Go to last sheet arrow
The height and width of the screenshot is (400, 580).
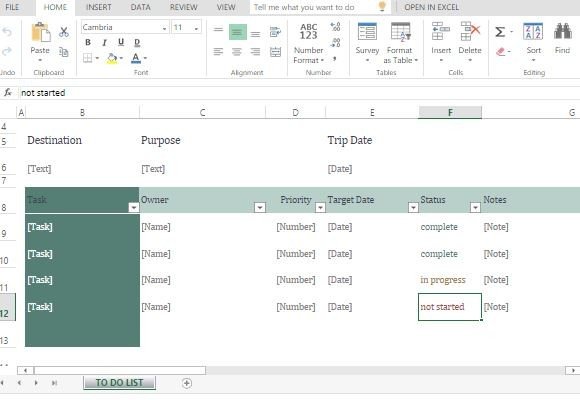pos(54,383)
